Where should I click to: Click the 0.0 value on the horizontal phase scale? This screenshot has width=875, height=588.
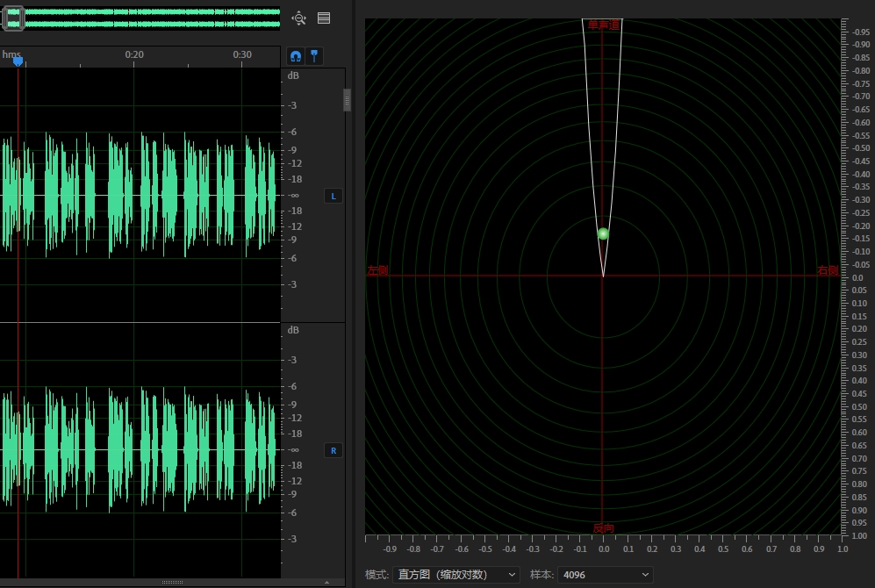pos(604,549)
